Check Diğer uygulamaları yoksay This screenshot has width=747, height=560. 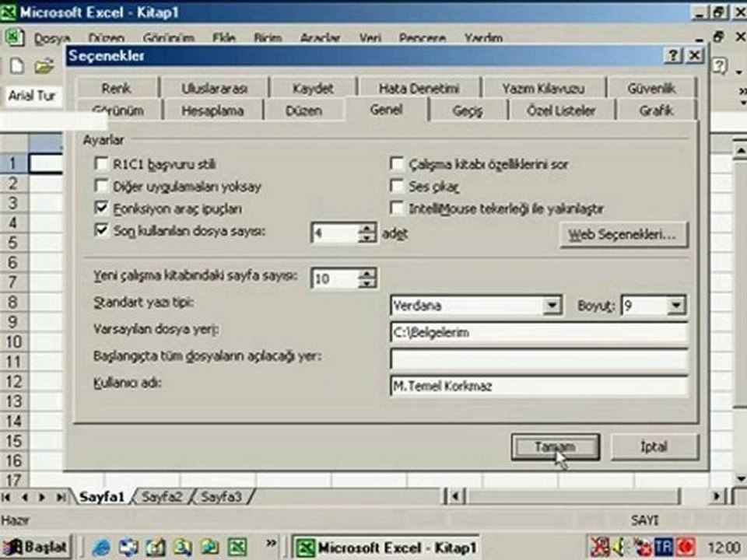(x=101, y=185)
